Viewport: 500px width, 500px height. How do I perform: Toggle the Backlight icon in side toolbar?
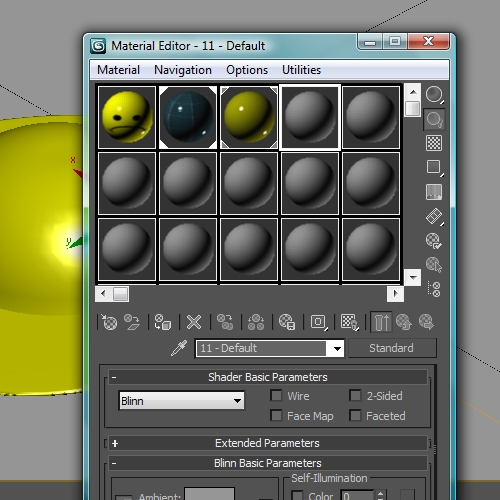tap(434, 119)
